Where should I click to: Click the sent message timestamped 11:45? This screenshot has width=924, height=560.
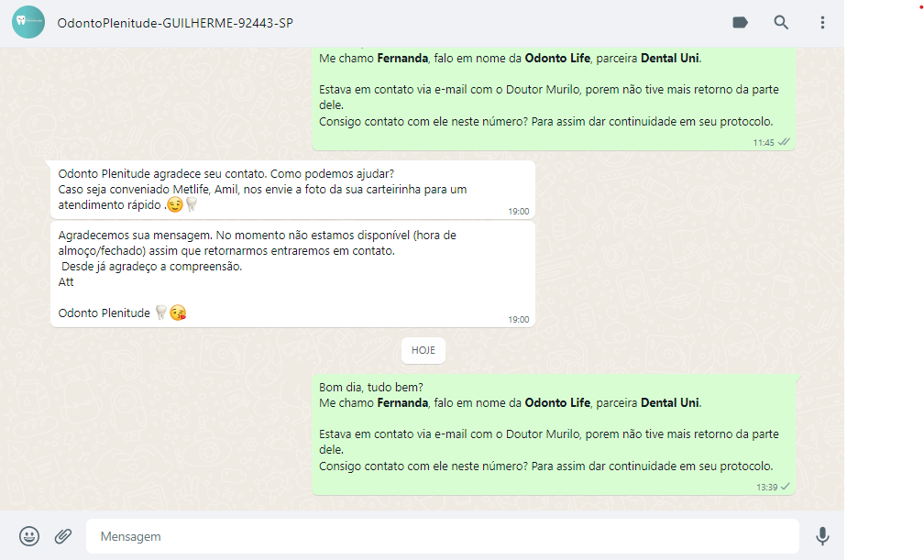click(554, 98)
